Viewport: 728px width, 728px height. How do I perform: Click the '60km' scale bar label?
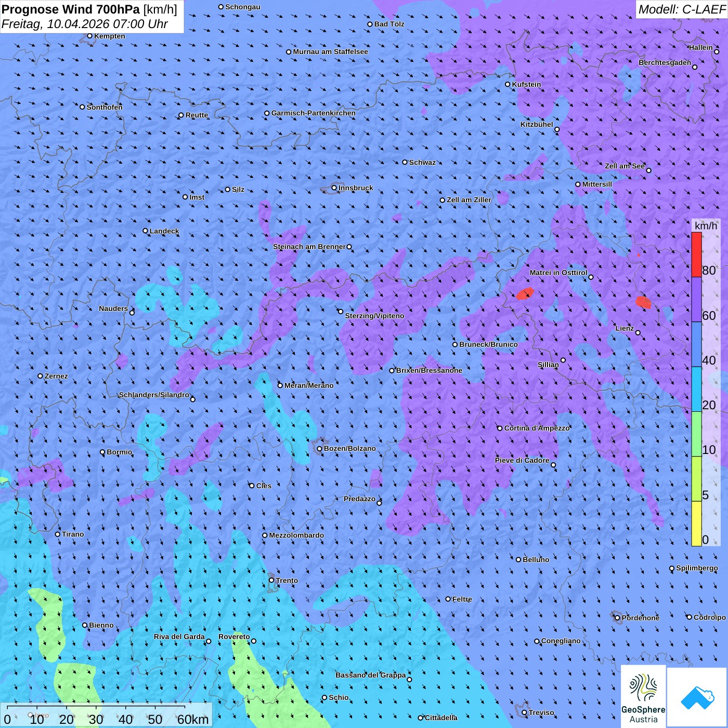coord(193,719)
